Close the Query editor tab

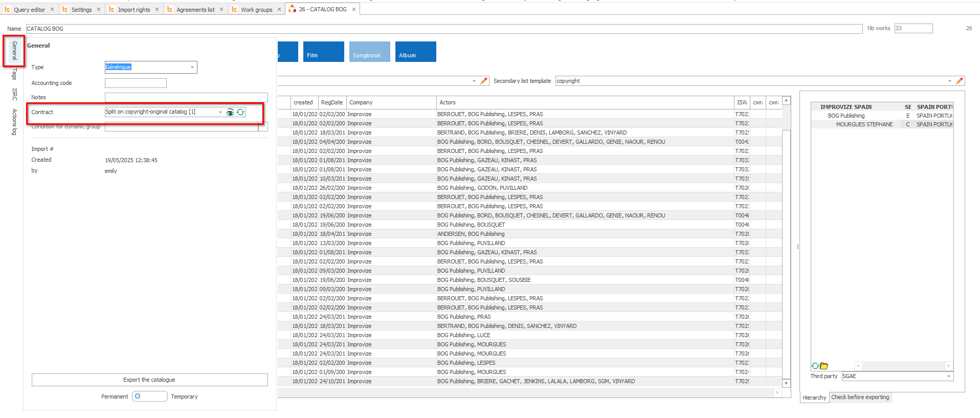coord(52,9)
